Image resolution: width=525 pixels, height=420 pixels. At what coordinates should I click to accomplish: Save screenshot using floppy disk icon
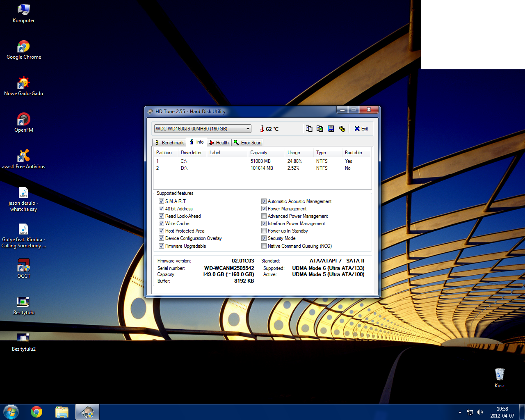331,129
